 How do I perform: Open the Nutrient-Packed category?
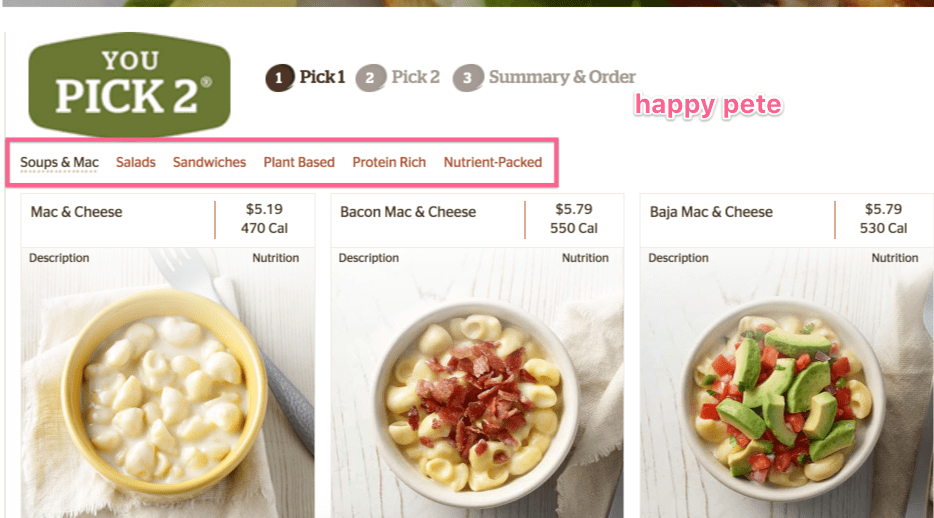pos(493,162)
